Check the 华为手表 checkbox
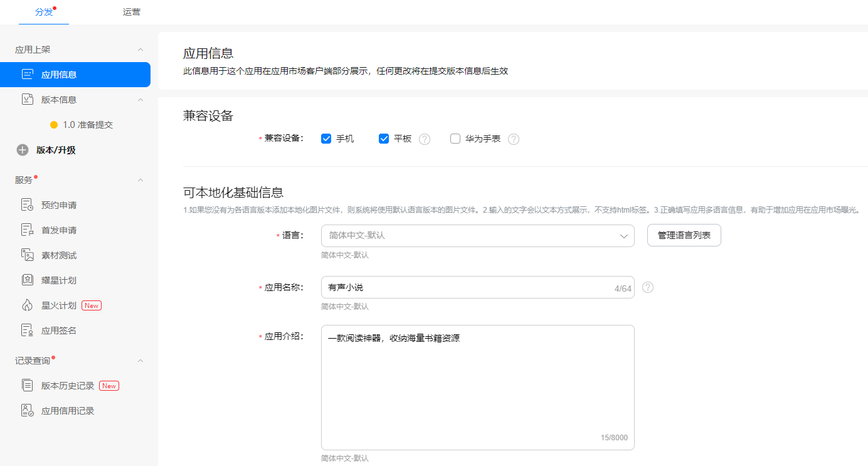868x466 pixels. pyautogui.click(x=455, y=139)
